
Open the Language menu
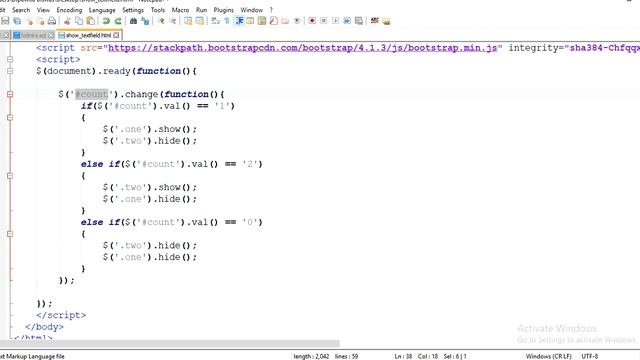[x=102, y=10]
